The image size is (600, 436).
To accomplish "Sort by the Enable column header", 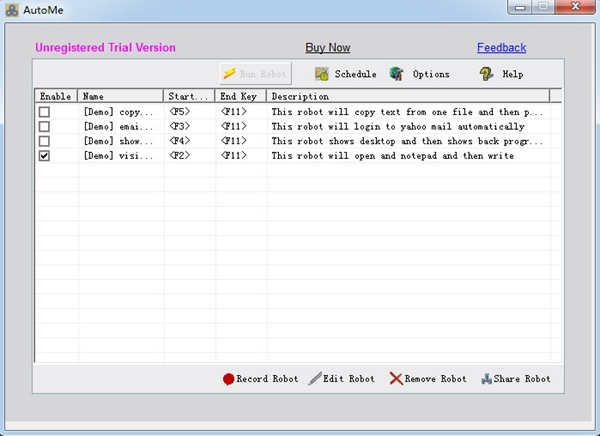I will pyautogui.click(x=56, y=96).
